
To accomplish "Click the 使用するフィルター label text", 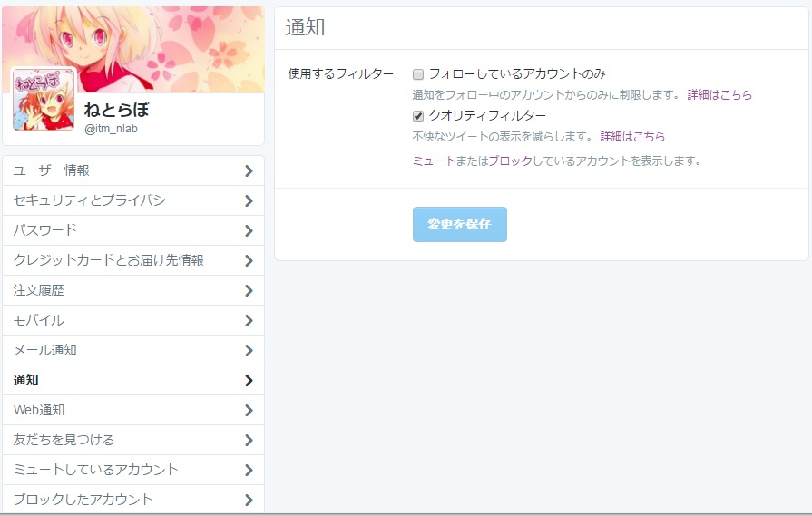I will pyautogui.click(x=341, y=74).
